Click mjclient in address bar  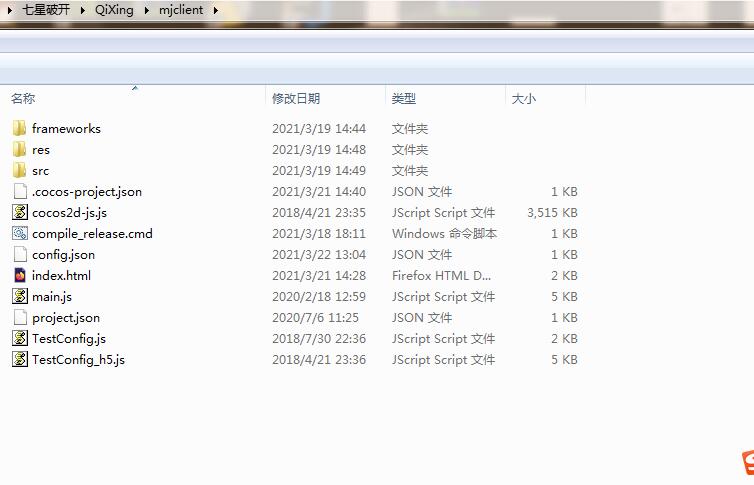[x=181, y=10]
